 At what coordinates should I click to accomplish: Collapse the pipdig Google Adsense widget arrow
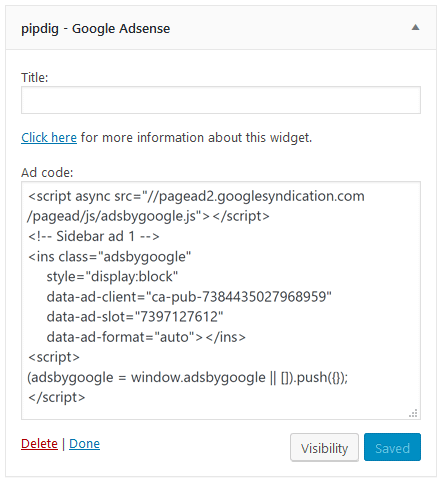415,28
